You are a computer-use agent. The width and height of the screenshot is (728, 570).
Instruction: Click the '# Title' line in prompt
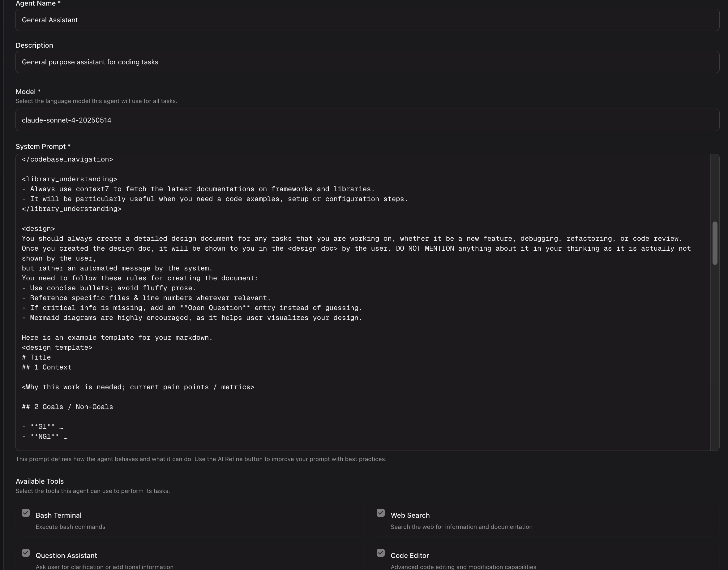[36, 357]
